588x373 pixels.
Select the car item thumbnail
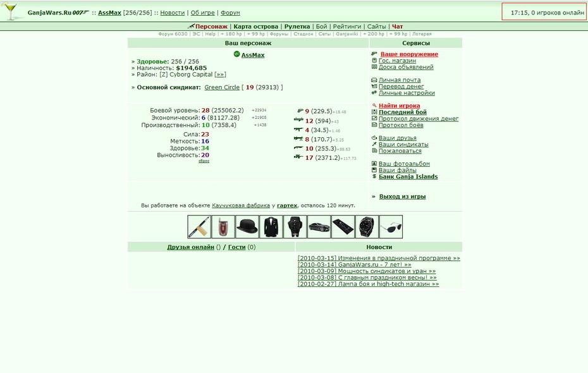tap(319, 226)
